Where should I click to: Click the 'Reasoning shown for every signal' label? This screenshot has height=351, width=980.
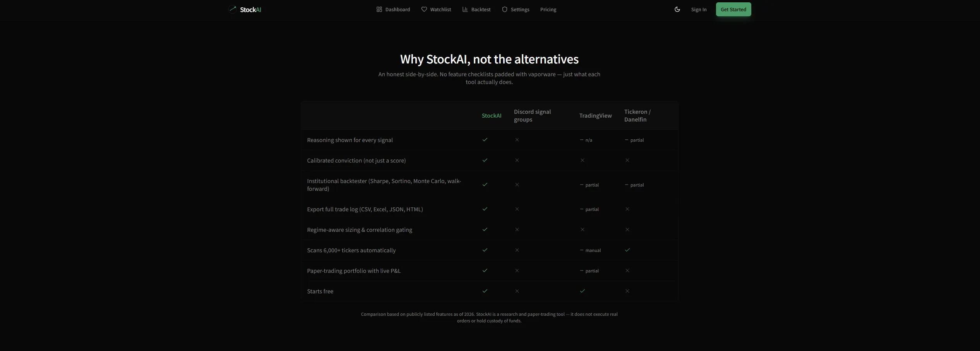click(x=350, y=140)
